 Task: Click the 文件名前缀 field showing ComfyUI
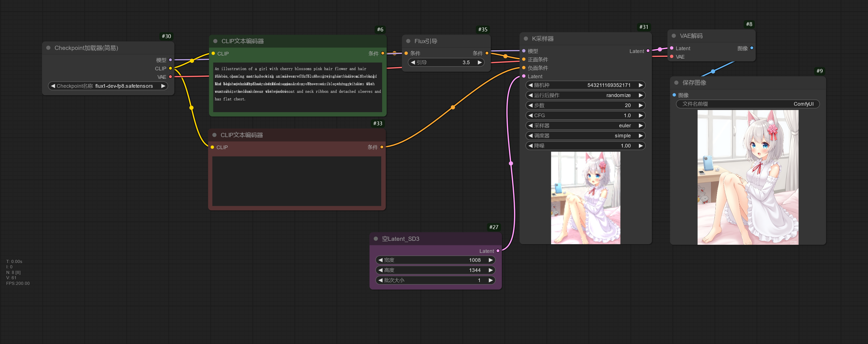(747, 104)
